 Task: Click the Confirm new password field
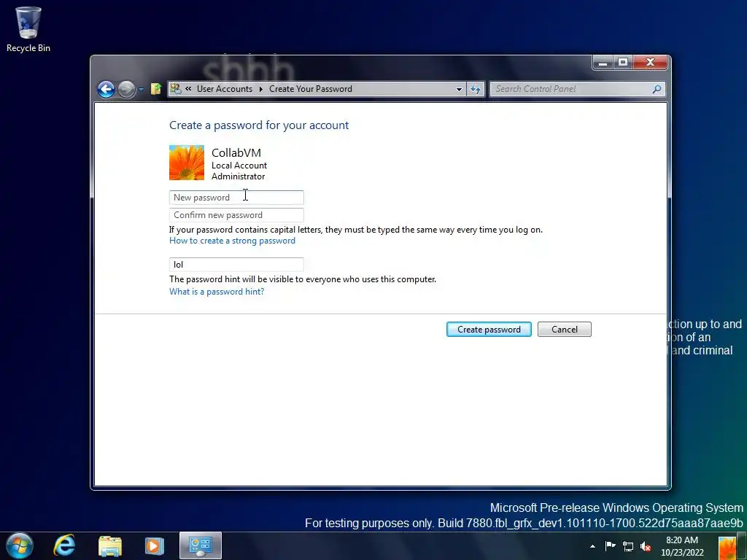236,215
